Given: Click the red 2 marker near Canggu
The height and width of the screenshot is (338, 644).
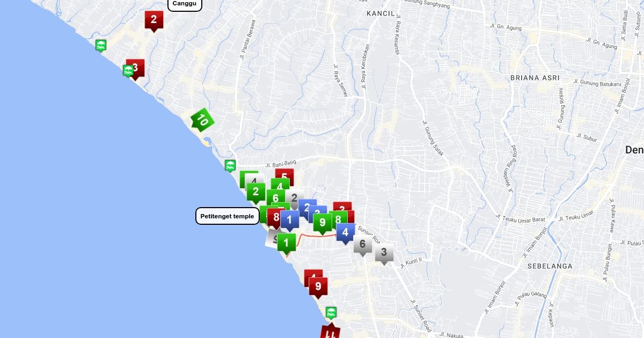Looking at the screenshot, I should tap(153, 21).
